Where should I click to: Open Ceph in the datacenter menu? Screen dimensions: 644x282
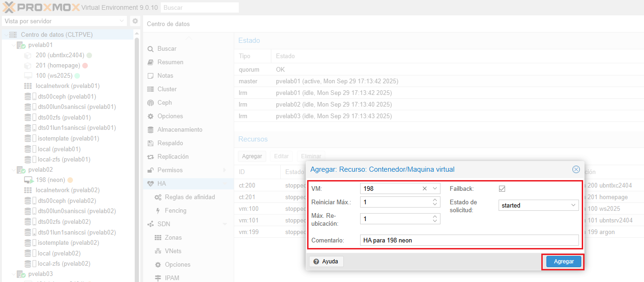point(164,103)
